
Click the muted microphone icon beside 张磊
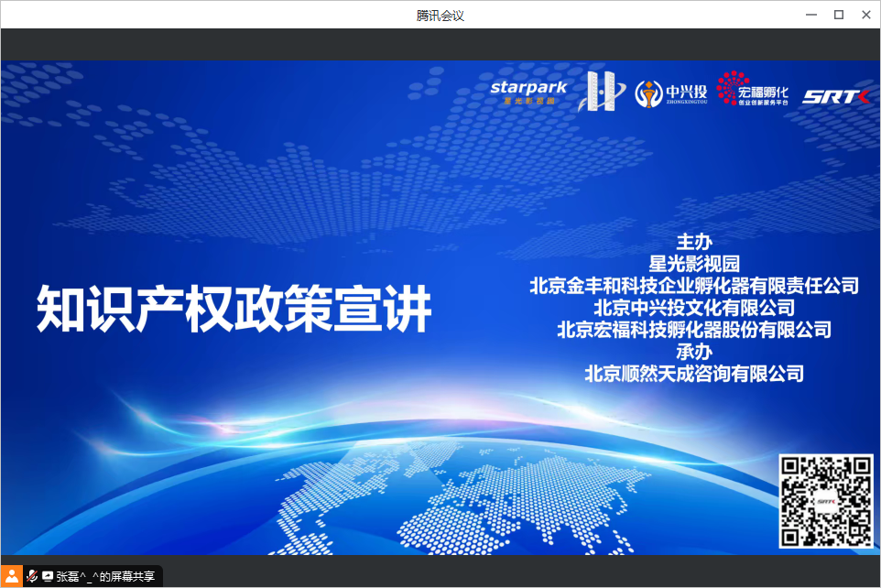pos(32,576)
